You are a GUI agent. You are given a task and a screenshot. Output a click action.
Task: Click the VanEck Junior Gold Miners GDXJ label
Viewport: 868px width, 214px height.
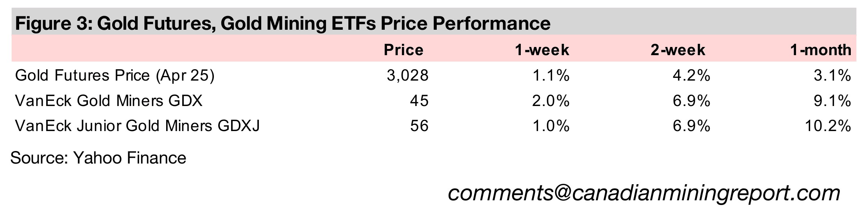click(137, 126)
